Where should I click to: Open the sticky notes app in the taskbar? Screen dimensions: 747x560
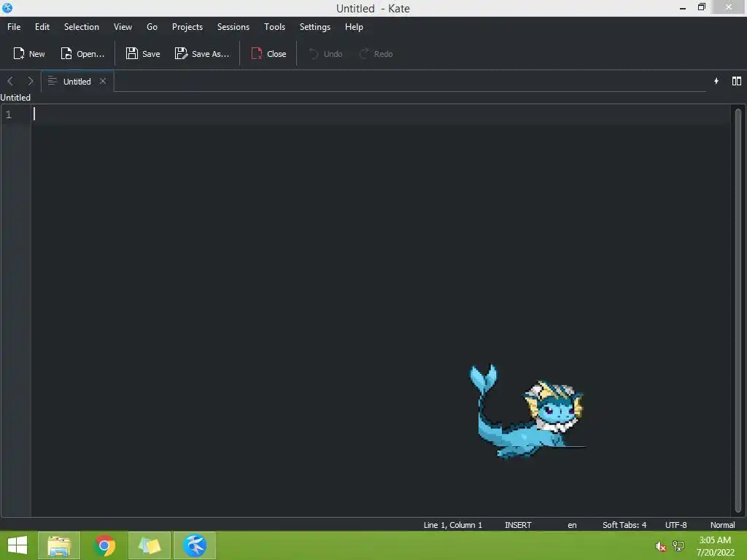click(x=150, y=545)
